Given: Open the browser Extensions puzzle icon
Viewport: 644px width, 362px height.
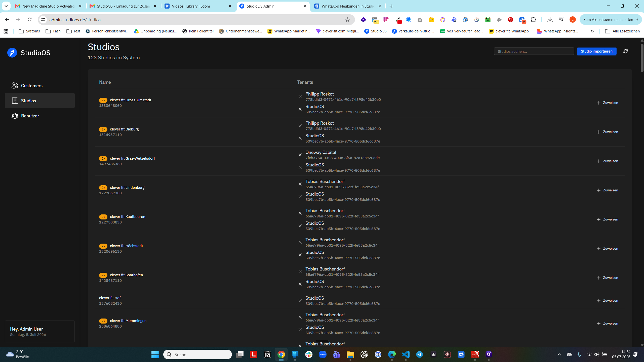Looking at the screenshot, I should (x=533, y=20).
